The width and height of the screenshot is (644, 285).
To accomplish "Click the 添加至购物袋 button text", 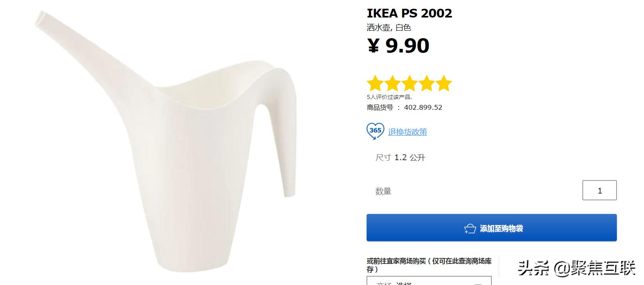I will 501,229.
